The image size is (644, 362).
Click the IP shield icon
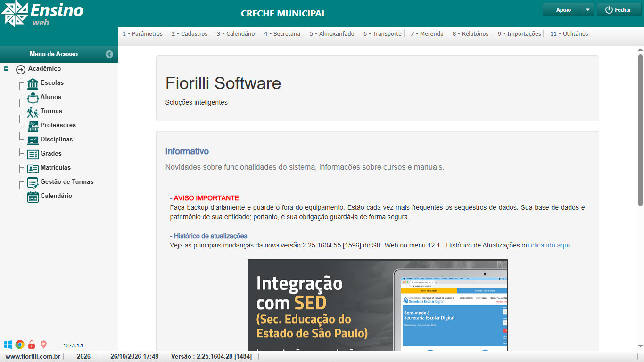pyautogui.click(x=43, y=345)
